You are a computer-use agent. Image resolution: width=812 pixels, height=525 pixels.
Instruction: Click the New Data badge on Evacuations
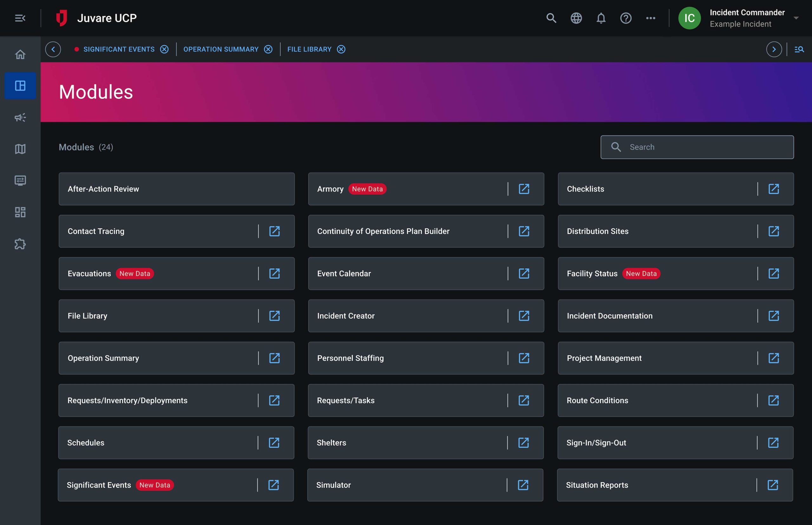[x=135, y=273]
